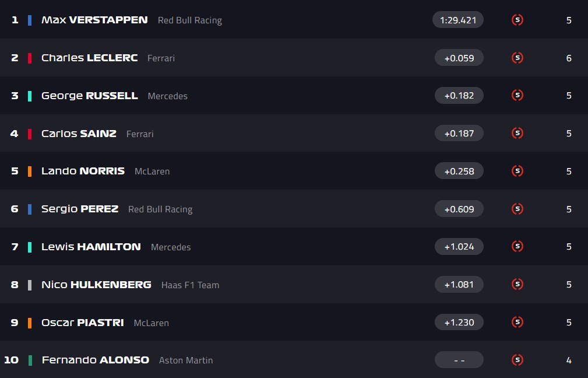Image resolution: width=588 pixels, height=378 pixels.
Task: Click soft tyre icon in Hamilton's row
Action: click(x=517, y=247)
